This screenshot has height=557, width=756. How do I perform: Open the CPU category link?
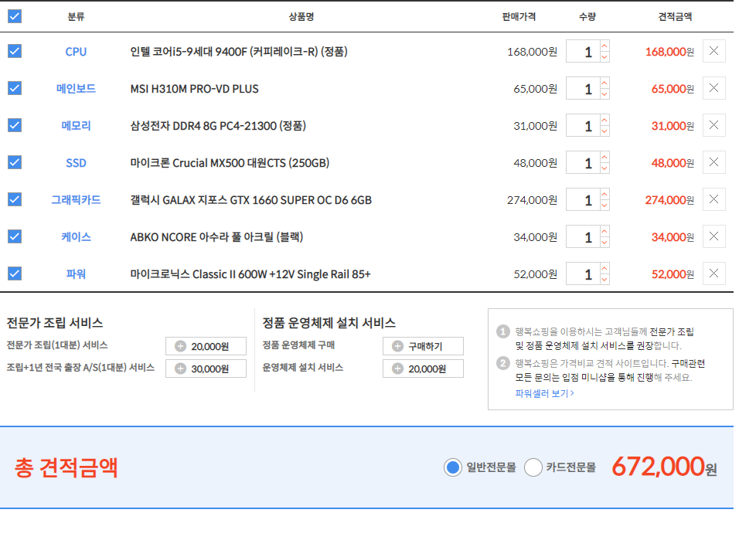point(76,52)
